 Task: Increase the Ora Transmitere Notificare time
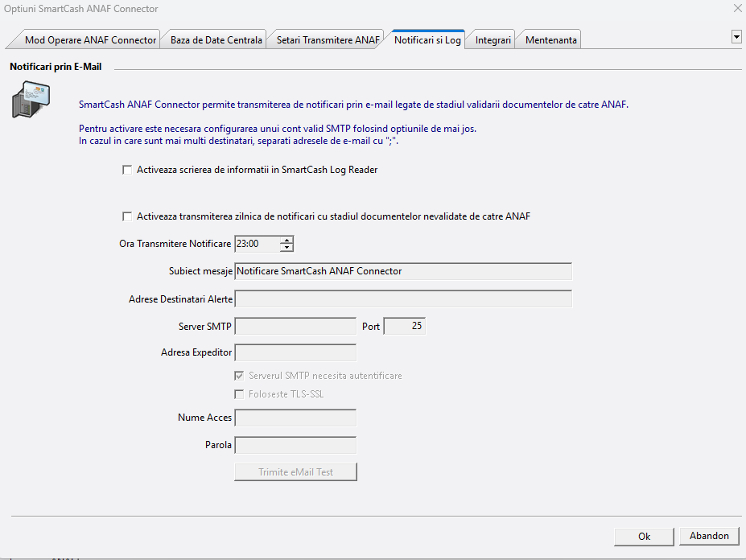pyautogui.click(x=286, y=240)
